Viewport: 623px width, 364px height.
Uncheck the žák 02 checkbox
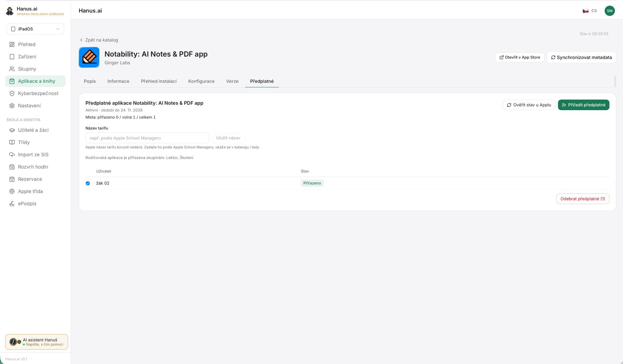[88, 183]
